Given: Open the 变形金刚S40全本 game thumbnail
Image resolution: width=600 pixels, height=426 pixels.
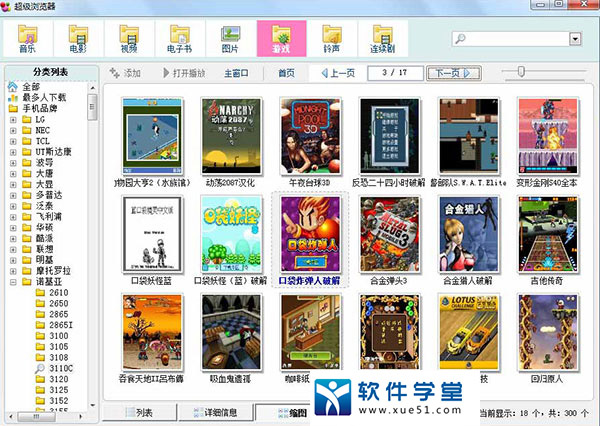Looking at the screenshot, I should point(548,137).
